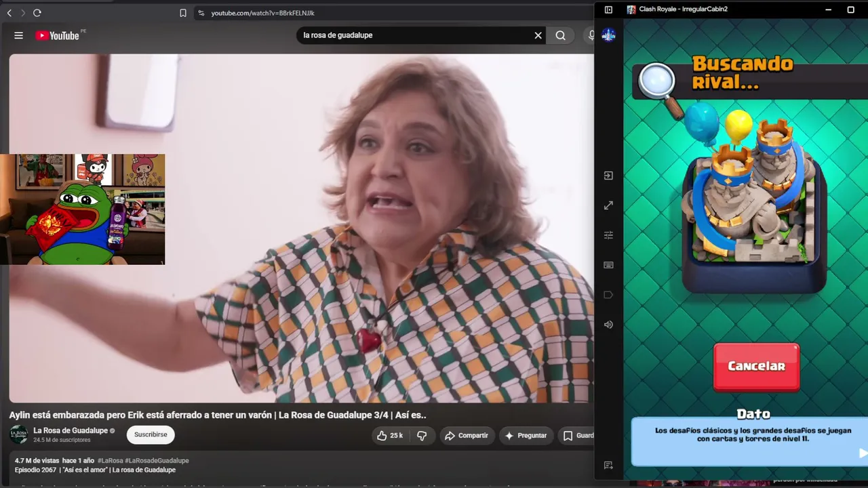Click the Preguntar button
Image resolution: width=868 pixels, height=488 pixels.
pyautogui.click(x=526, y=436)
